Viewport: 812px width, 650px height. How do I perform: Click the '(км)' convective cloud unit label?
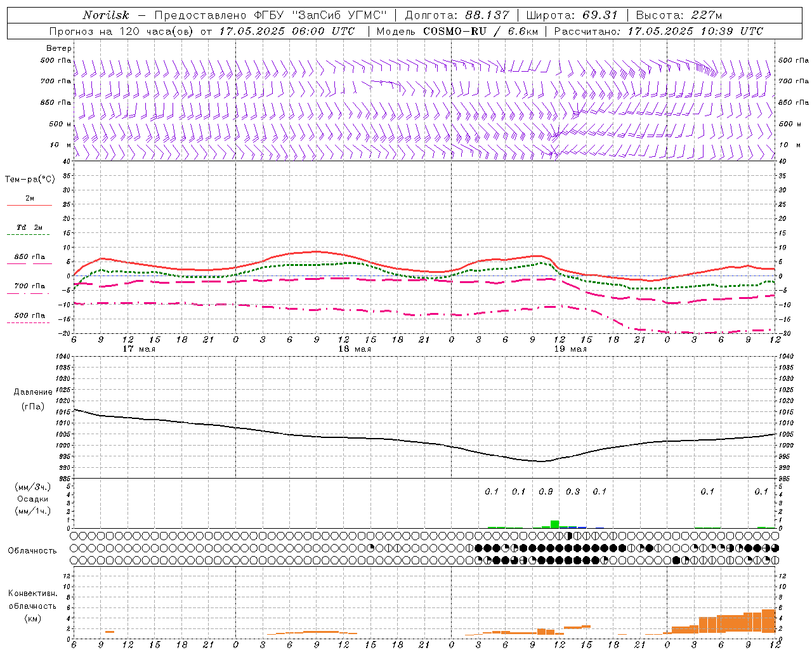tap(32, 618)
